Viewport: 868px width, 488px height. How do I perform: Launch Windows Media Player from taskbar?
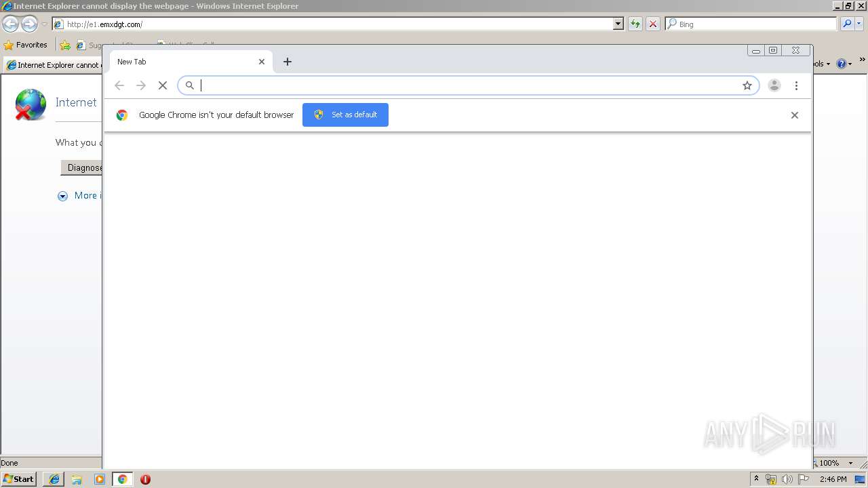coord(100,479)
